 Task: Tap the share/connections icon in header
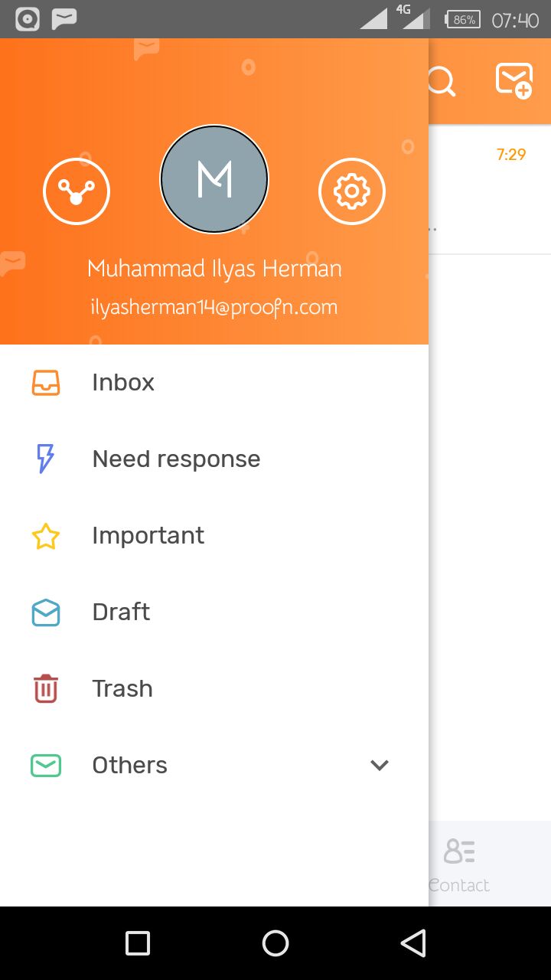coord(77,191)
